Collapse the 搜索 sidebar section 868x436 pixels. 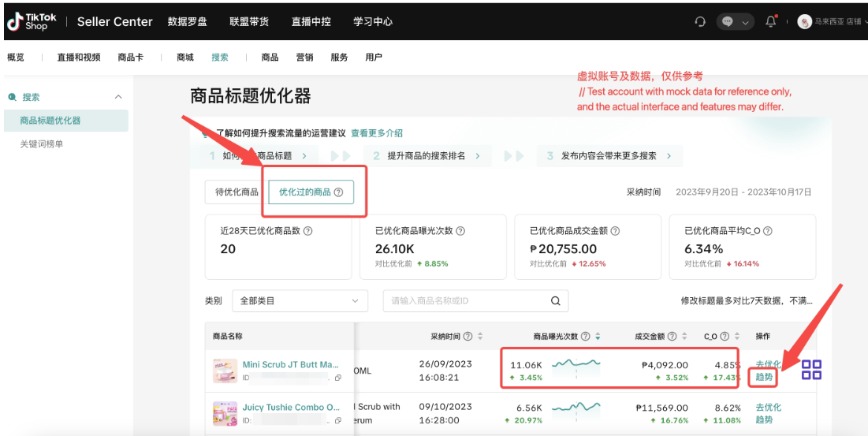pyautogui.click(x=118, y=97)
